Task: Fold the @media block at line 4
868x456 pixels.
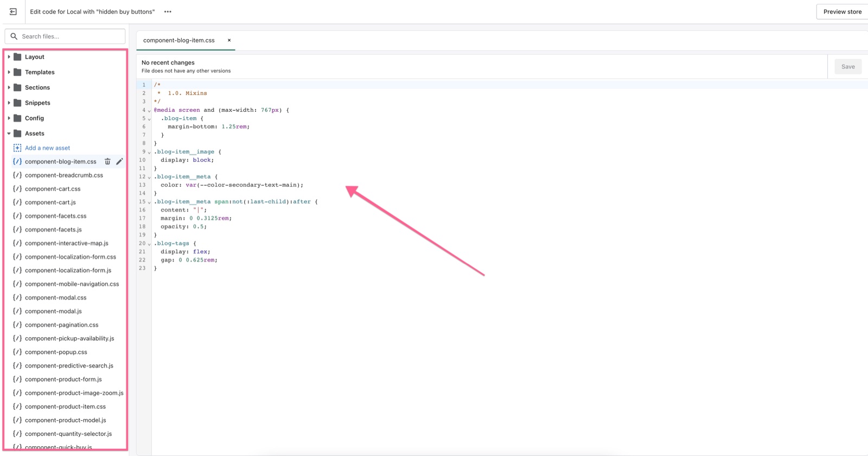Action: pos(149,110)
